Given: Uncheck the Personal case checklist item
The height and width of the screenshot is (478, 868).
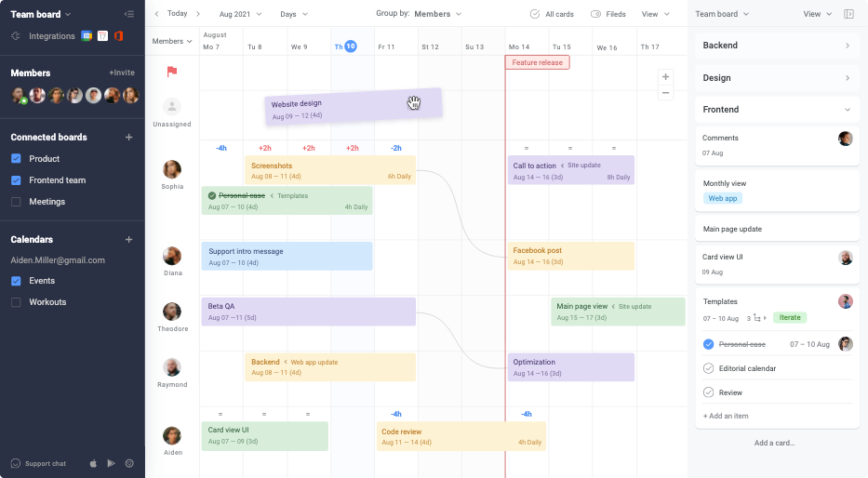Looking at the screenshot, I should tap(708, 344).
